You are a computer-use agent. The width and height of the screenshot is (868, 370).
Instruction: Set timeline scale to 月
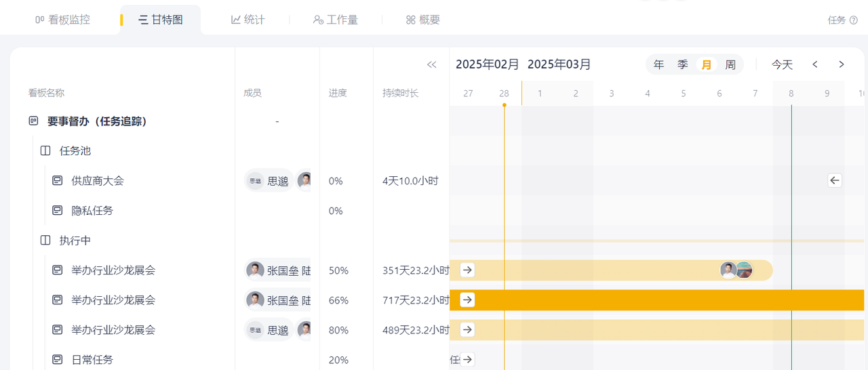[707, 64]
